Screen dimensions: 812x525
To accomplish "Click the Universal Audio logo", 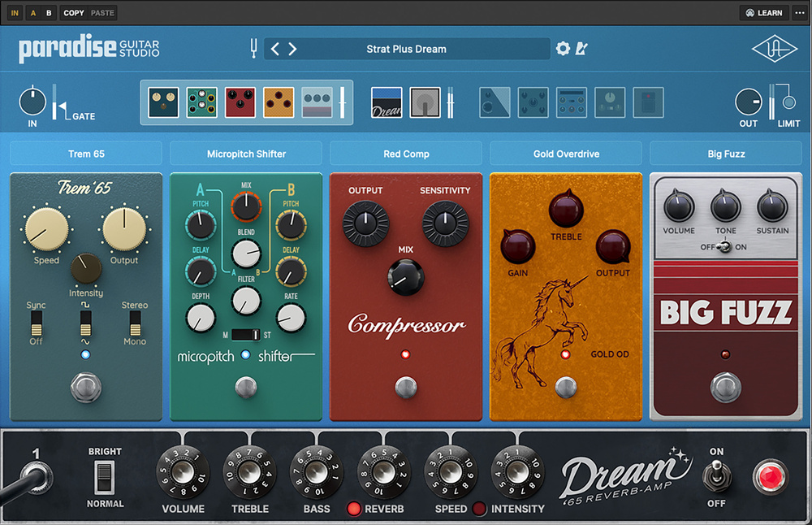I will click(x=774, y=50).
